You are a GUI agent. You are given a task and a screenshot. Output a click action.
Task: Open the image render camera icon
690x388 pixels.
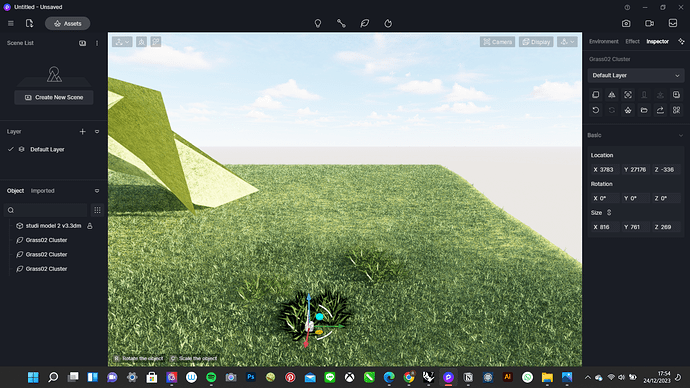click(626, 23)
